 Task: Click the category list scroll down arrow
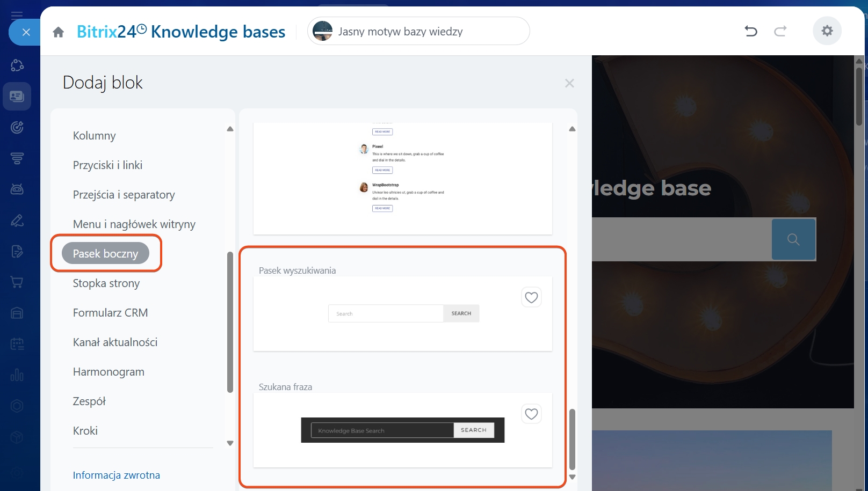point(230,443)
